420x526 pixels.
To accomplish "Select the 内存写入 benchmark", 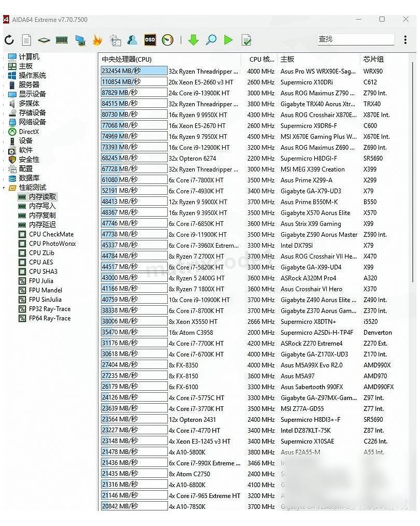I will pos(42,206).
